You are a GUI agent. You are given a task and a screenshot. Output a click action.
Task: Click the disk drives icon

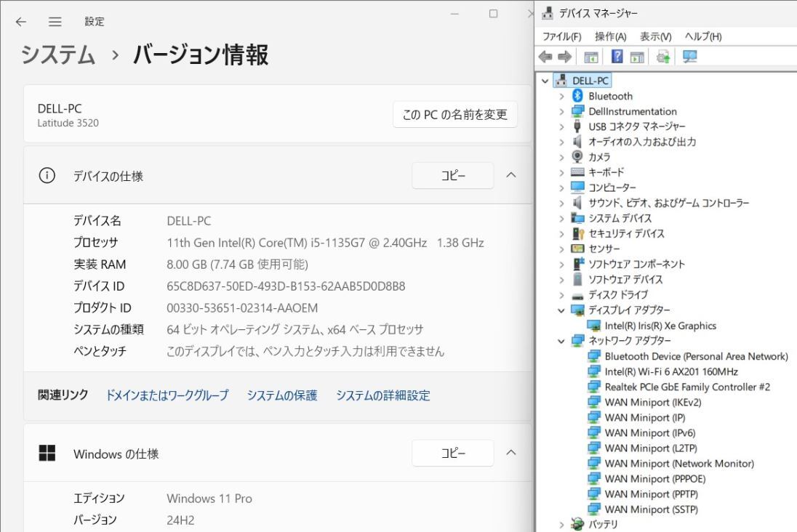coord(577,295)
